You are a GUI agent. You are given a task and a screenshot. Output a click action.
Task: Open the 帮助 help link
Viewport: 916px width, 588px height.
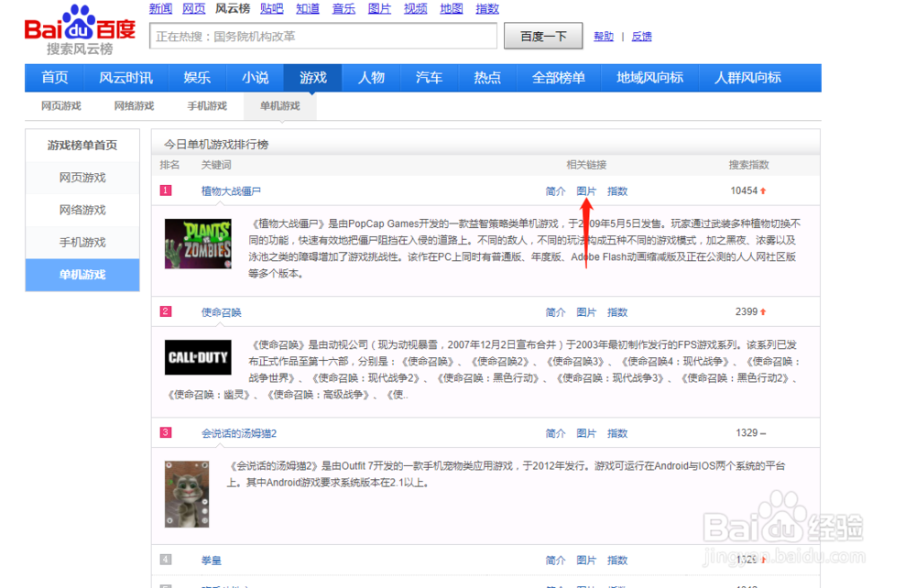[604, 36]
